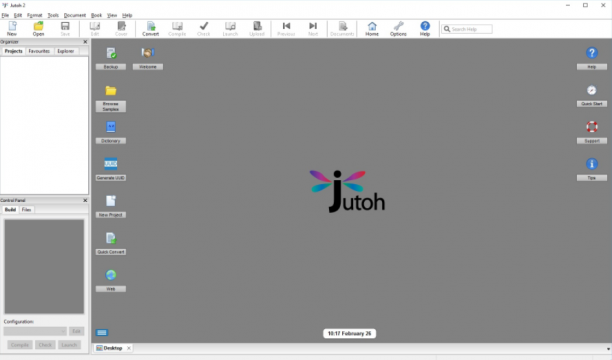
Task: Close the Organizer panel
Action: click(85, 42)
